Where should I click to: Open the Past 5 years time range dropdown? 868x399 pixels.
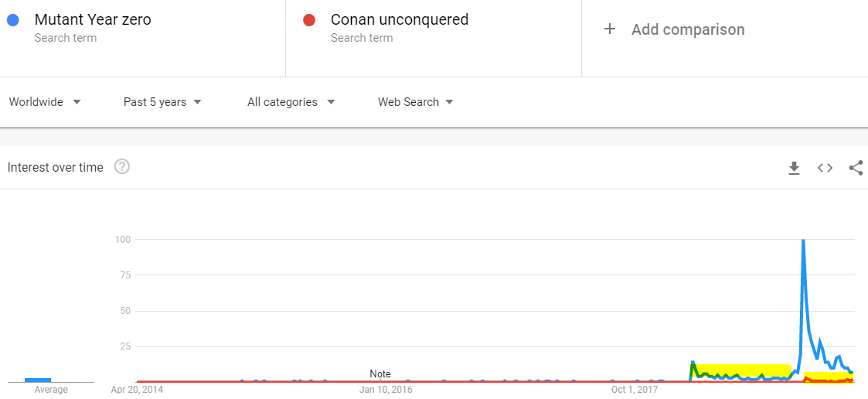coord(162,102)
